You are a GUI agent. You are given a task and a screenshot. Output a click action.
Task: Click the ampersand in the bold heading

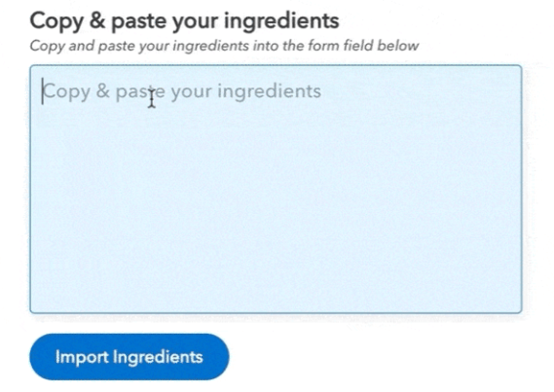(x=97, y=20)
